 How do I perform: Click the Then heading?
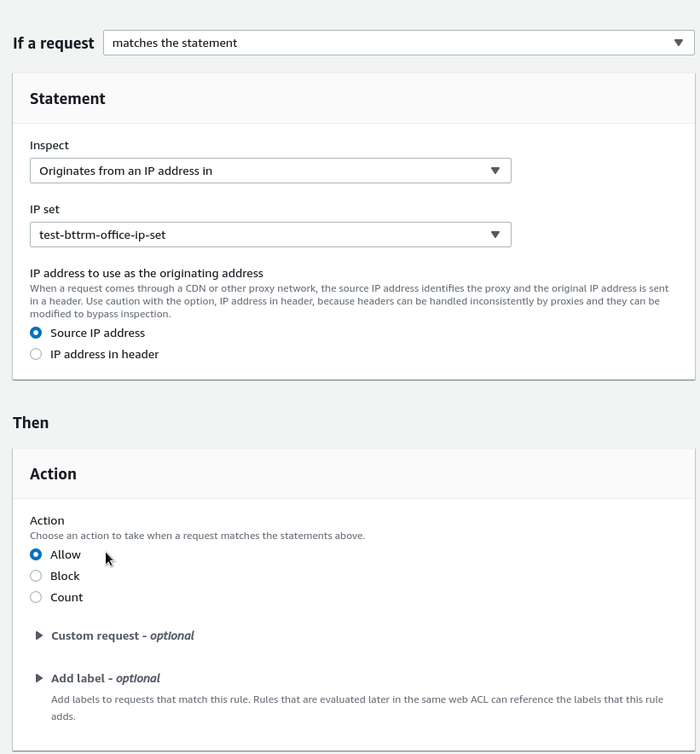tap(31, 422)
